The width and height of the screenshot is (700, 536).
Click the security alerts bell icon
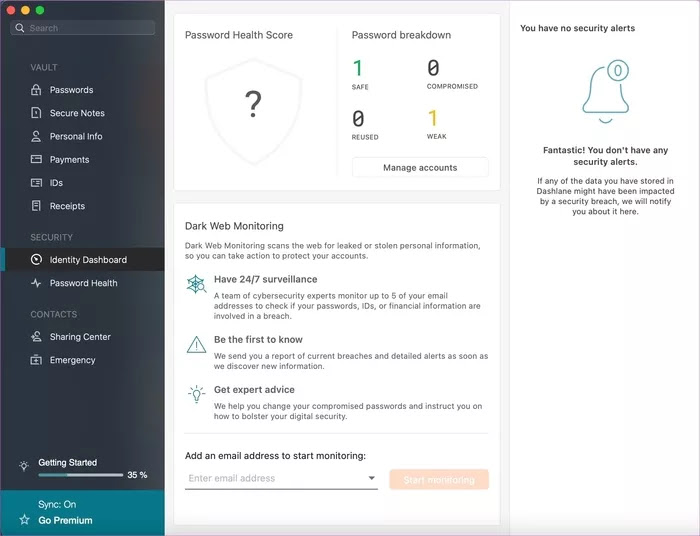(606, 91)
